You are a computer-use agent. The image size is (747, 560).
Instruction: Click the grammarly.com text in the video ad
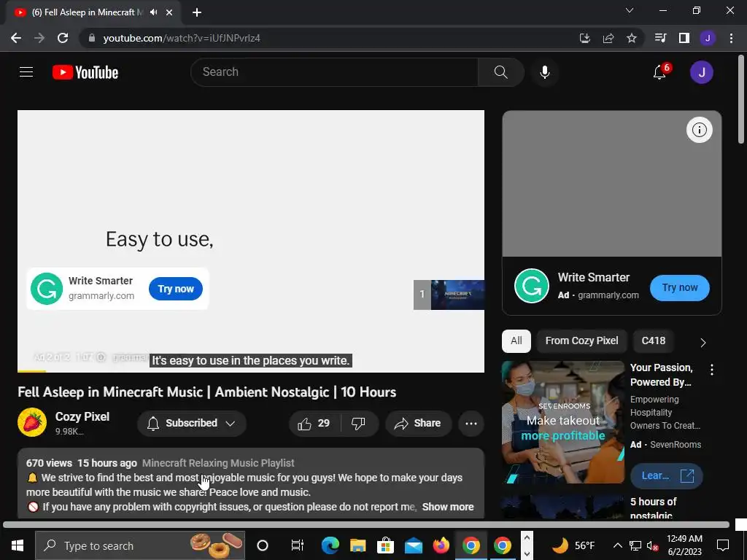click(101, 296)
